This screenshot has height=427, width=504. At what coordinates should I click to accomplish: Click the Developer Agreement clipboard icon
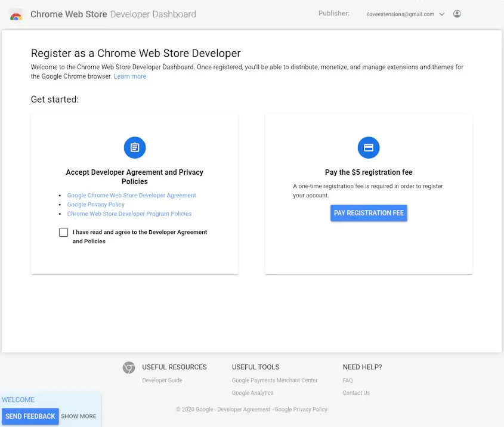click(x=135, y=147)
